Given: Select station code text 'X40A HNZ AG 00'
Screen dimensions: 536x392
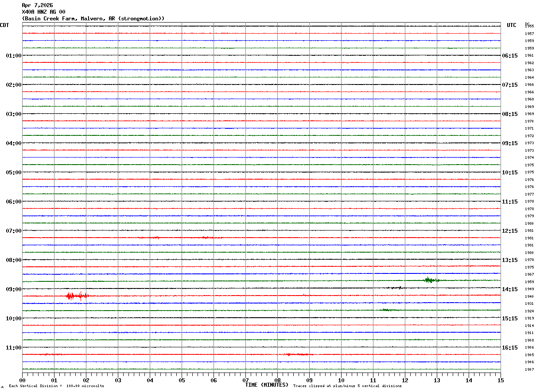Looking at the screenshot, I should click(x=43, y=12).
